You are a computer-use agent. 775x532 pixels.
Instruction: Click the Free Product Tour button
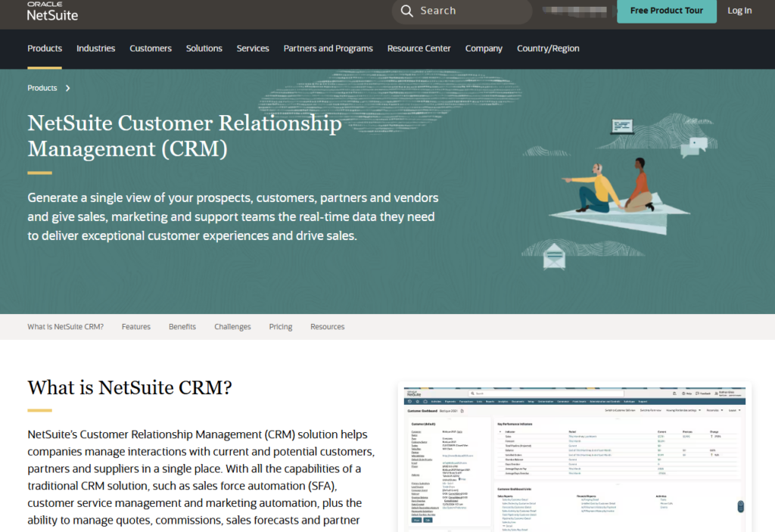pyautogui.click(x=666, y=11)
